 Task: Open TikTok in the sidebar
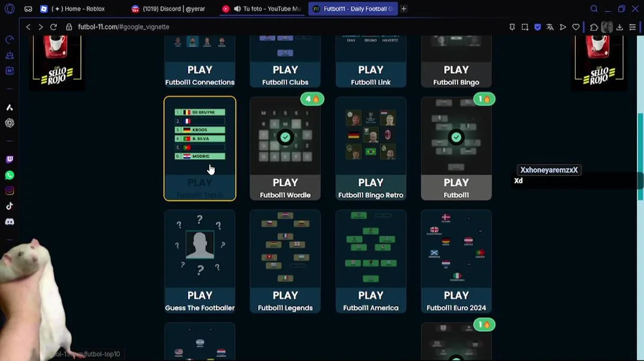click(x=10, y=206)
